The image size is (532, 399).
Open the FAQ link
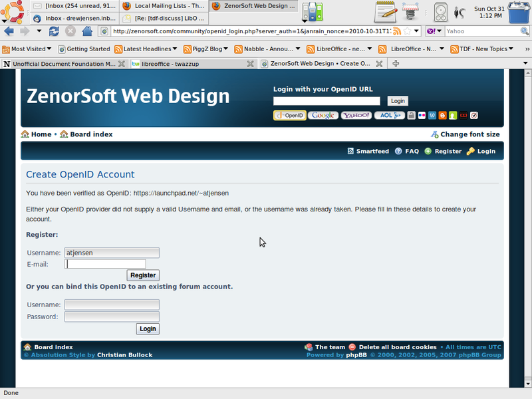point(407,152)
